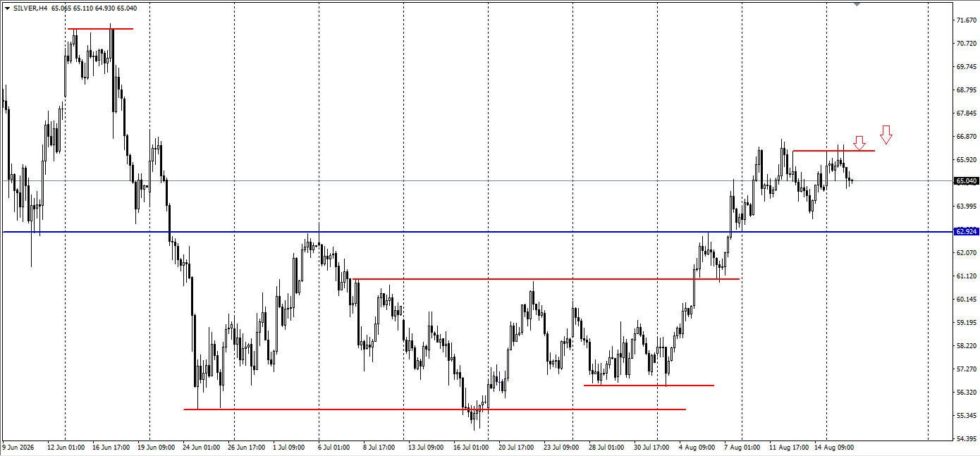Screen dimensions: 980x456
Task: Select the short red line near 56.6
Action: 649,386
